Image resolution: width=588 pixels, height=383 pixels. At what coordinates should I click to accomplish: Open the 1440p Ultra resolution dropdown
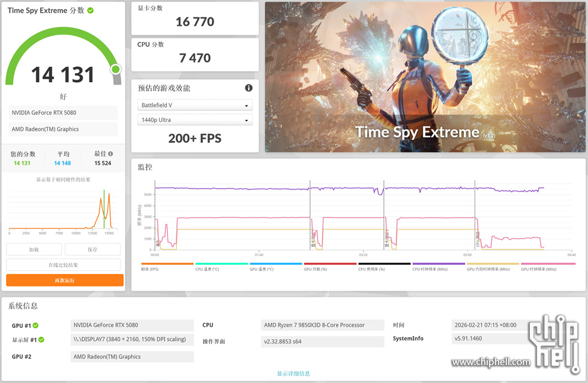[x=194, y=120]
